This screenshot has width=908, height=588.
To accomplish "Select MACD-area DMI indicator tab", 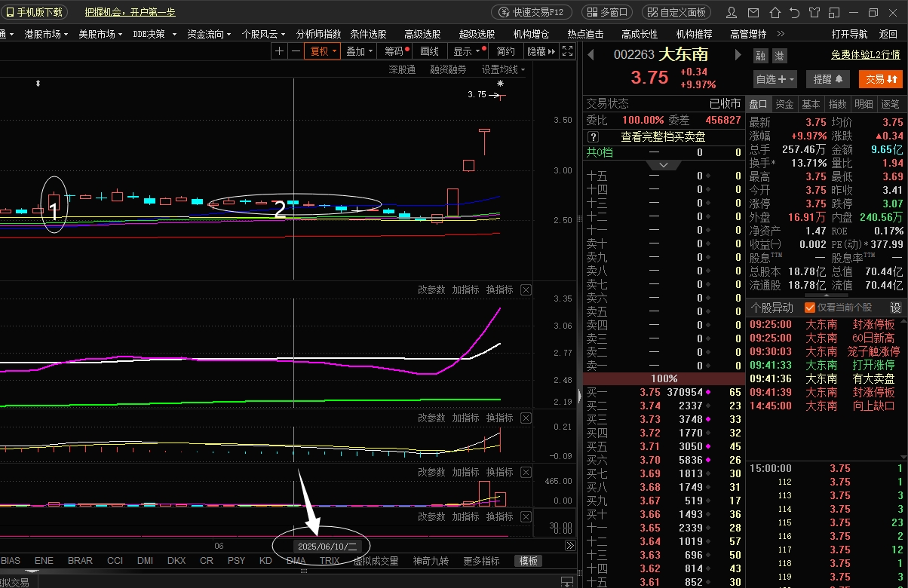I will tap(145, 561).
